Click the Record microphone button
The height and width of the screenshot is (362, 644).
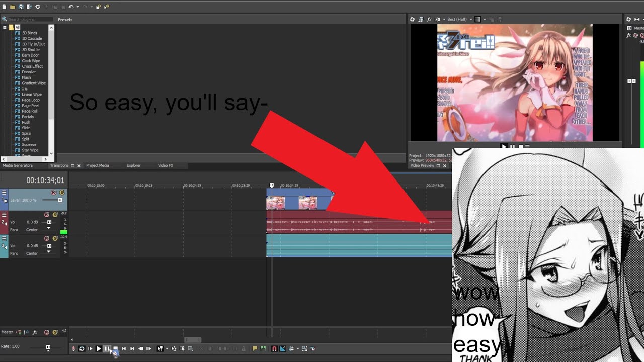click(73, 348)
